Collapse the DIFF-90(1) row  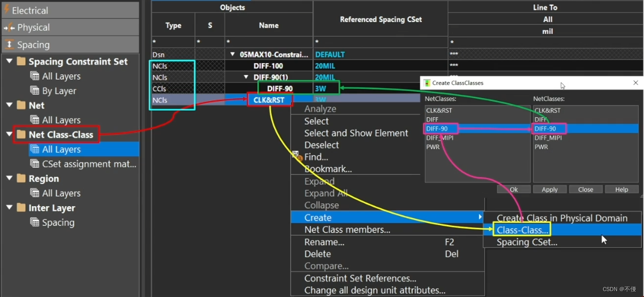(246, 77)
